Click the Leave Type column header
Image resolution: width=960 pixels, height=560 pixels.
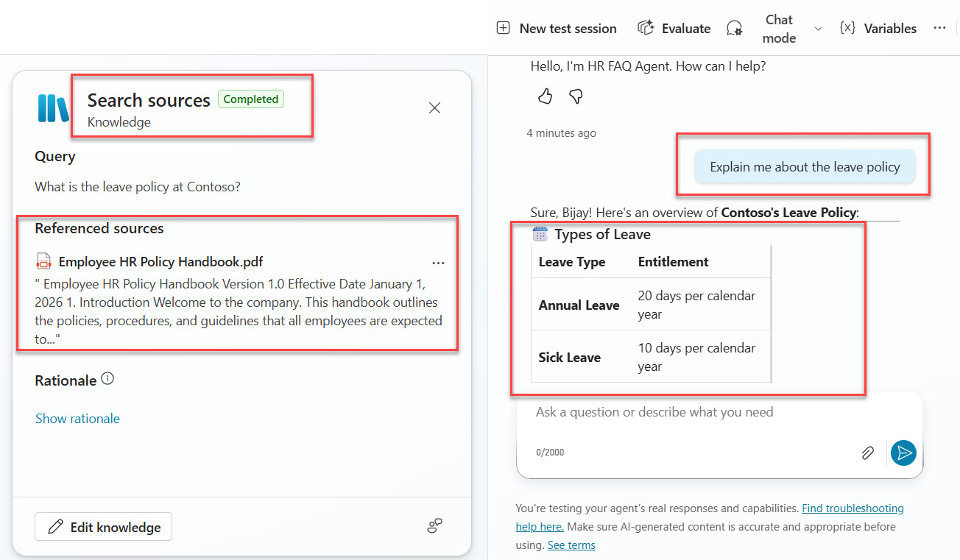[x=572, y=262]
